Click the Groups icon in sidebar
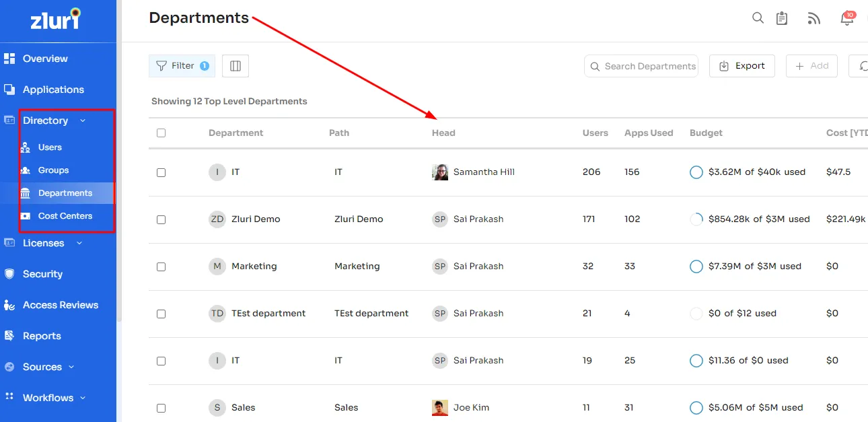Screen dimensions: 868x422 [x=26, y=170]
